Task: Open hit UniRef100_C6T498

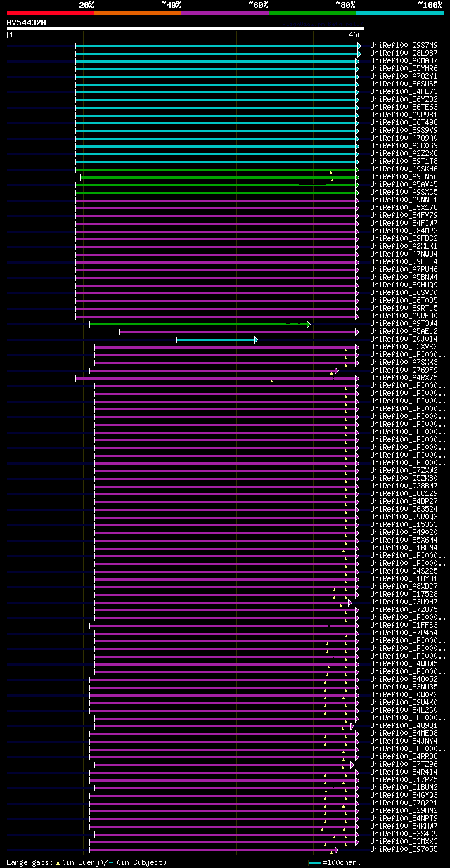Action: tap(404, 122)
